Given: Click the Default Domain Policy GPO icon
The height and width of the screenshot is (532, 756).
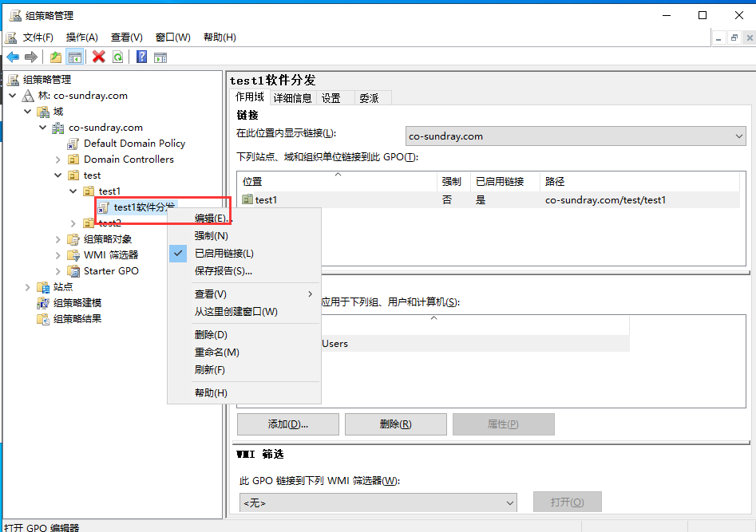Looking at the screenshot, I should coord(73,144).
